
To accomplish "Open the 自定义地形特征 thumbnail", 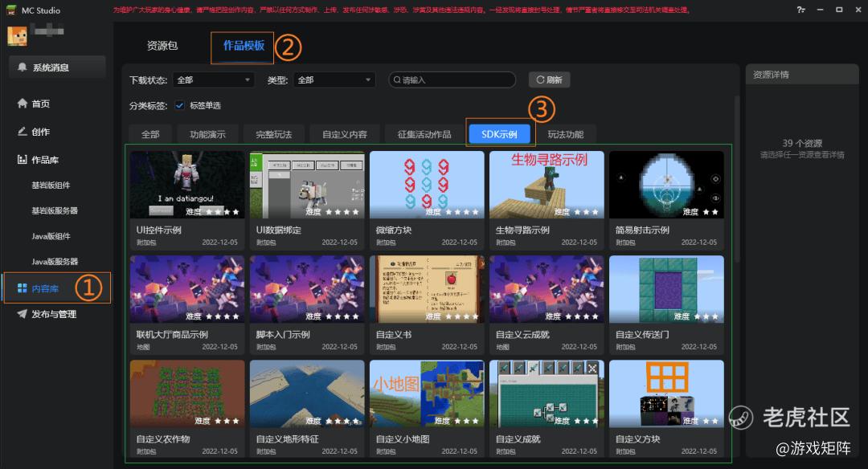I will (x=307, y=394).
